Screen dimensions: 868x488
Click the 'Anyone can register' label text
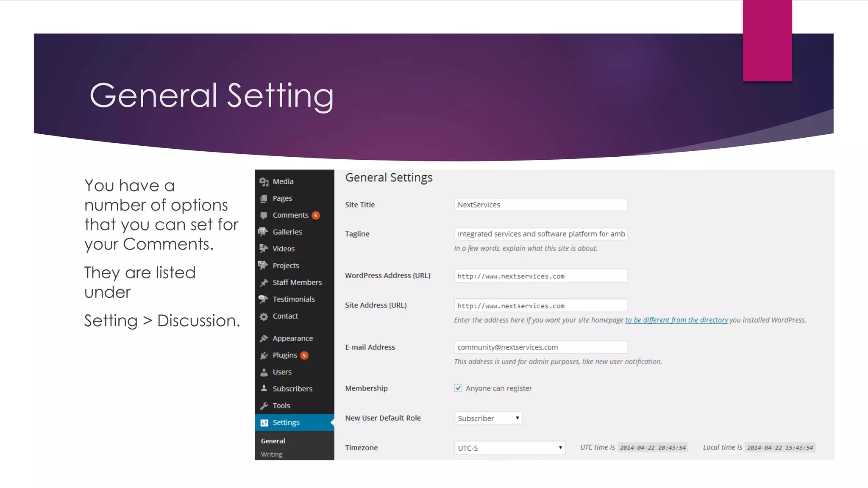coord(499,388)
